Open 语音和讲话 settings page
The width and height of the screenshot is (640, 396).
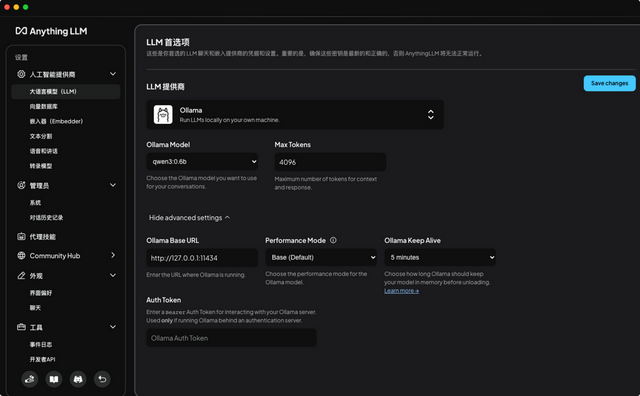click(43, 151)
